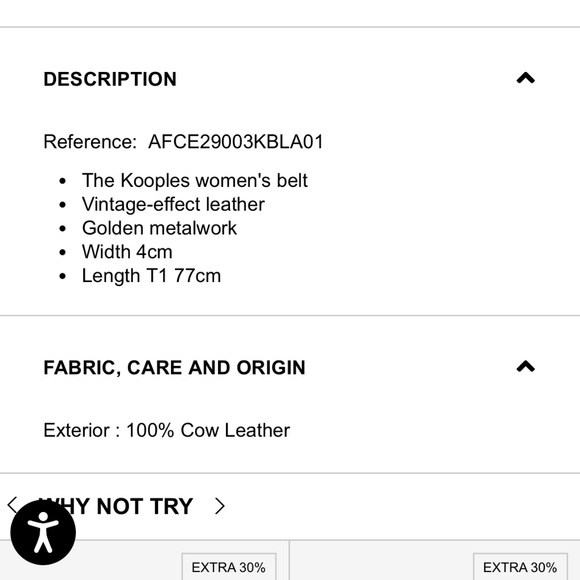This screenshot has height=580, width=580.
Task: Open the accessibility options icon
Action: pyautogui.click(x=43, y=533)
